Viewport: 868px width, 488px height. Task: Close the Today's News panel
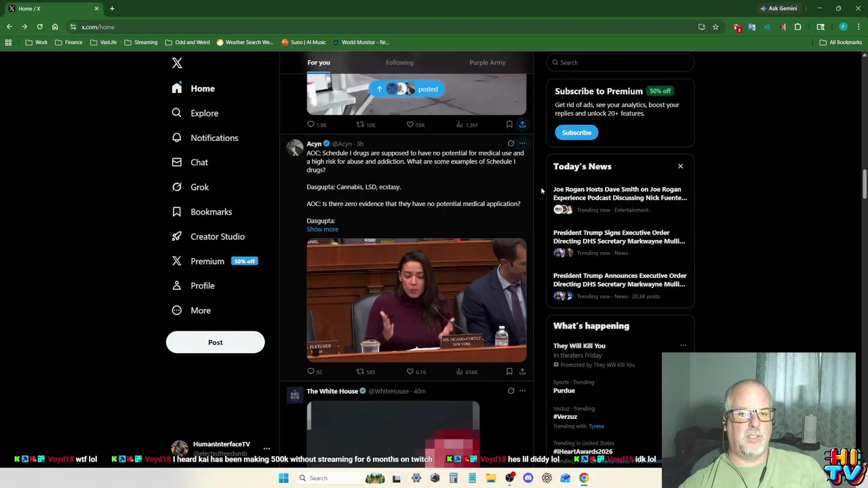680,166
